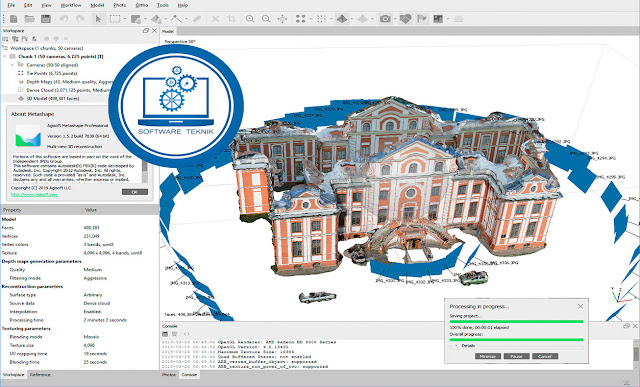Click the Saving project progress bar

(x=516, y=322)
